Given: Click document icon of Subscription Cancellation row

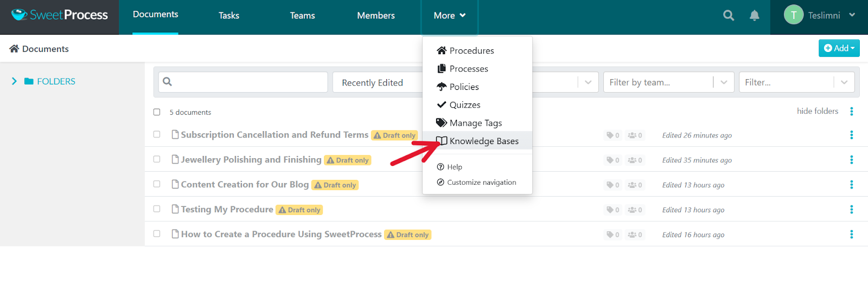Looking at the screenshot, I should click(x=175, y=134).
